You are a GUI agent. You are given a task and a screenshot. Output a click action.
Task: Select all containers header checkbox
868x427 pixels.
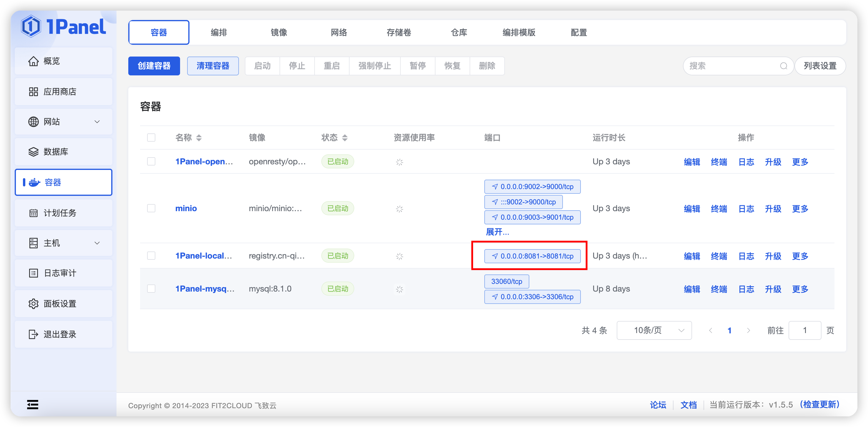pos(151,138)
